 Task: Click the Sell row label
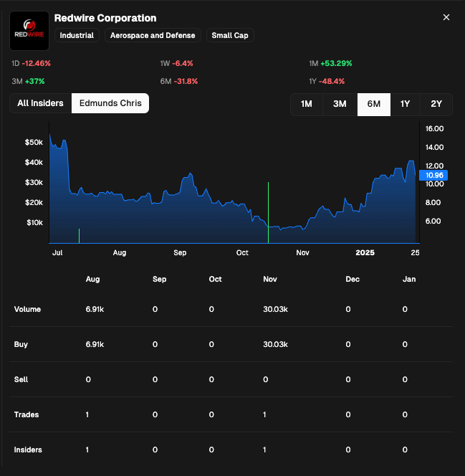click(x=21, y=379)
